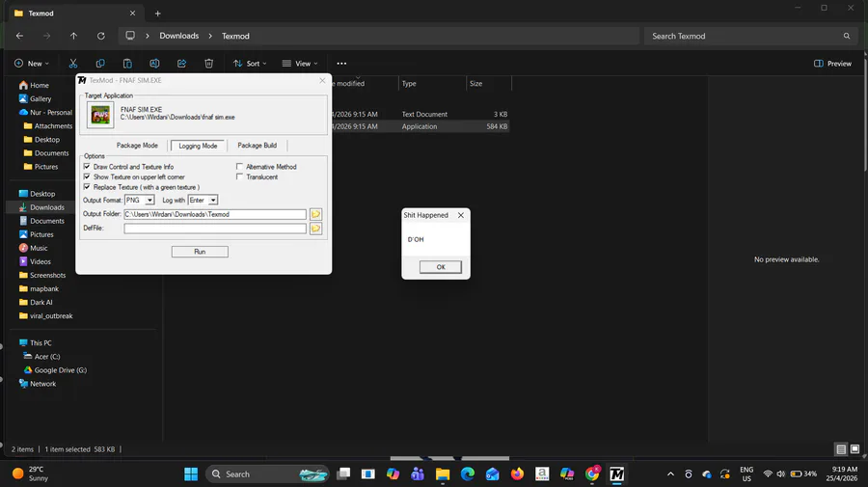Viewport: 868px width, 487px height.
Task: Expand the chevron between Downloads and Texmod
Action: pyautogui.click(x=210, y=36)
